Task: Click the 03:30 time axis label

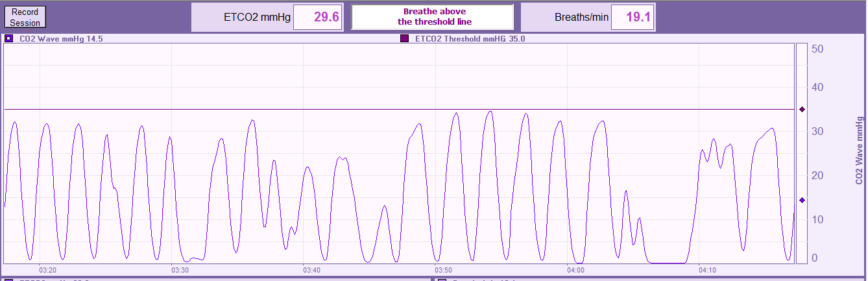Action: click(x=180, y=270)
